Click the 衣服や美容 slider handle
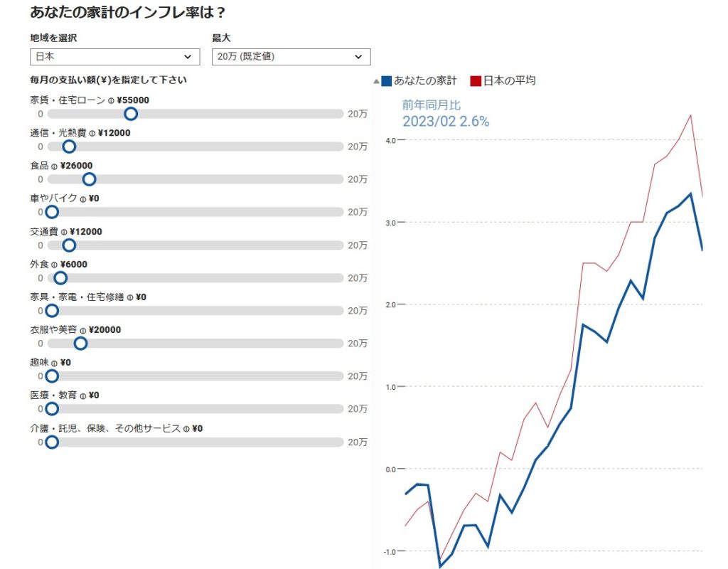The image size is (728, 569). coord(80,344)
